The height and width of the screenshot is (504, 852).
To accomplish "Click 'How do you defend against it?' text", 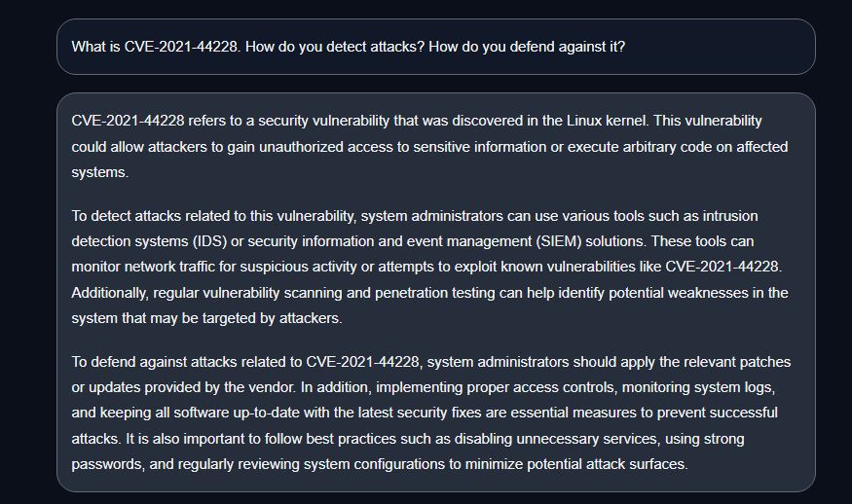I will point(527,47).
